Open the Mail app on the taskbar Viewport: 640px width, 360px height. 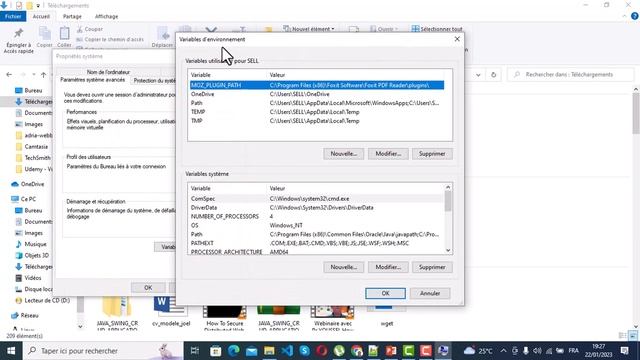click(251, 351)
